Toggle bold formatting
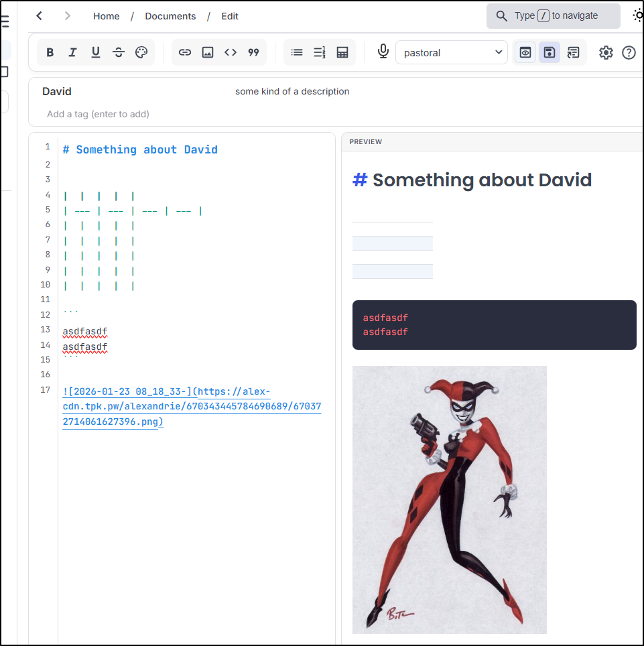Screen dimensions: 644x646 pyautogui.click(x=50, y=52)
